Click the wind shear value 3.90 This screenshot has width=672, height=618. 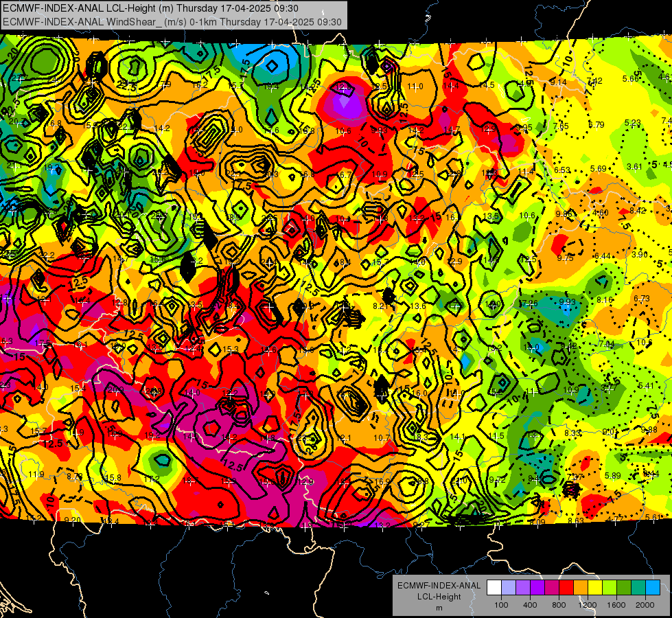(640, 254)
